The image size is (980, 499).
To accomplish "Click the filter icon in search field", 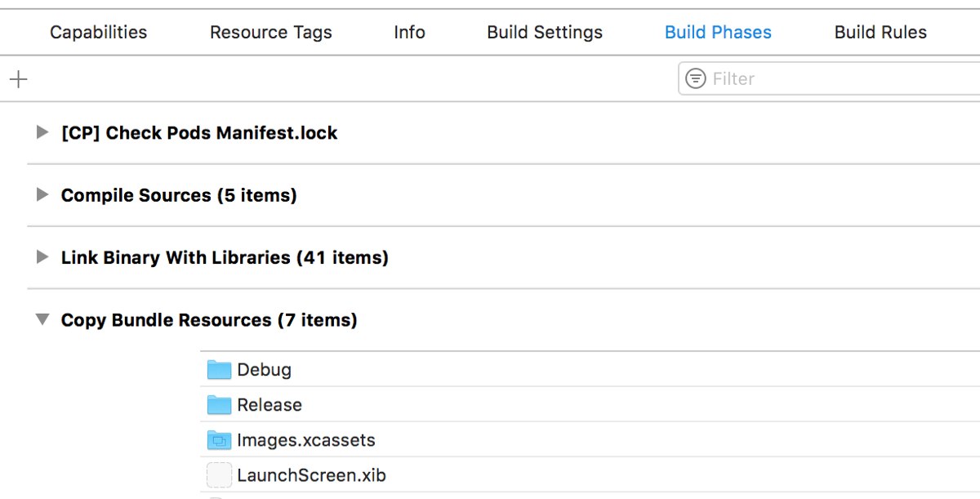I will [x=696, y=78].
